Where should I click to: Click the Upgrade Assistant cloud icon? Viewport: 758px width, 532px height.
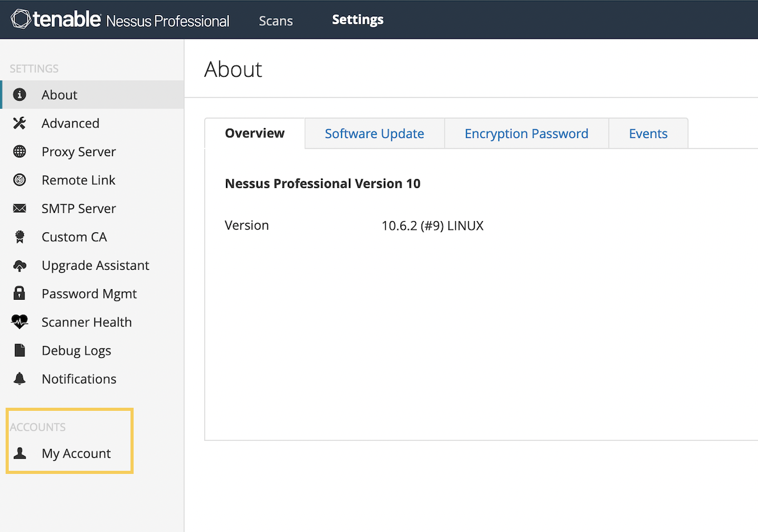click(x=19, y=265)
